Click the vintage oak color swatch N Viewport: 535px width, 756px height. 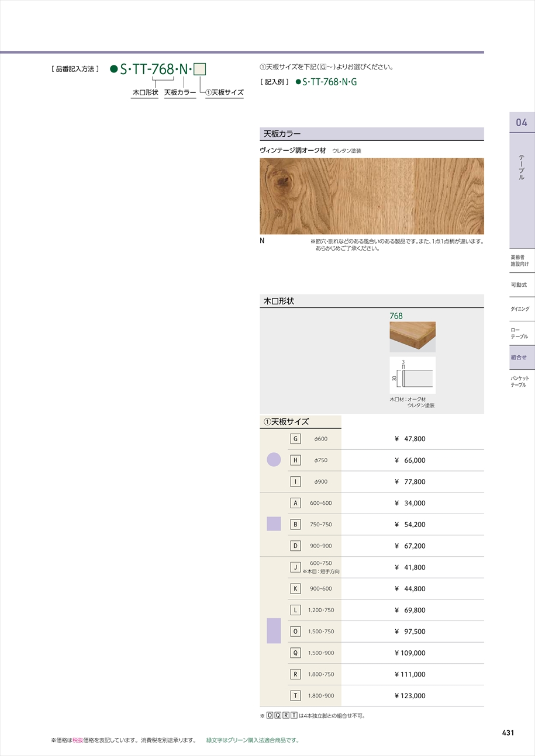(372, 196)
